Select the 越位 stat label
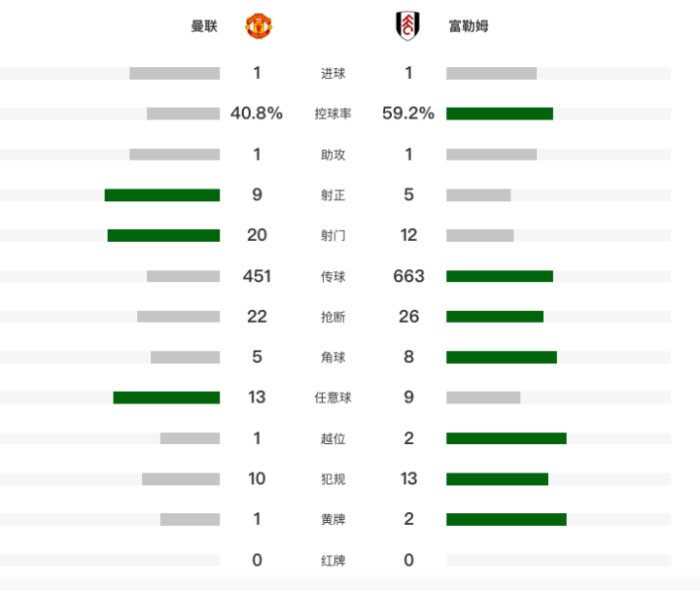Image resolution: width=700 pixels, height=590 pixels. pos(333,438)
